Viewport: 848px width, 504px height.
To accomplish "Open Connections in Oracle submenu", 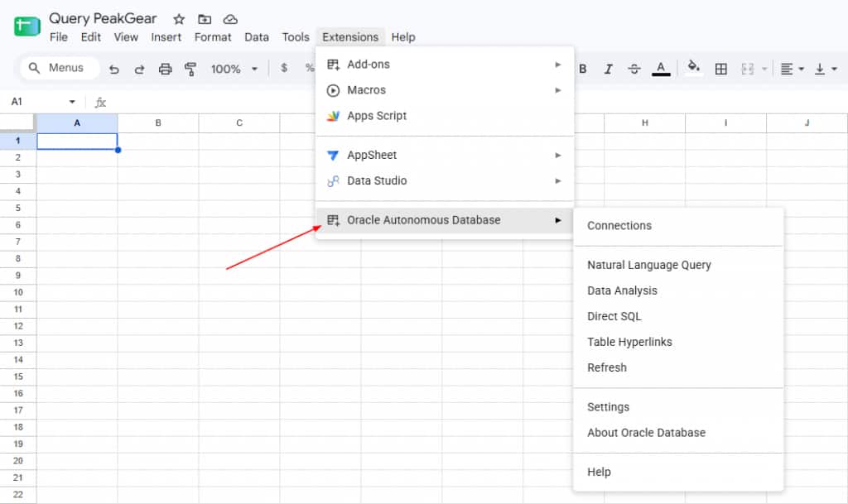I will (678, 226).
